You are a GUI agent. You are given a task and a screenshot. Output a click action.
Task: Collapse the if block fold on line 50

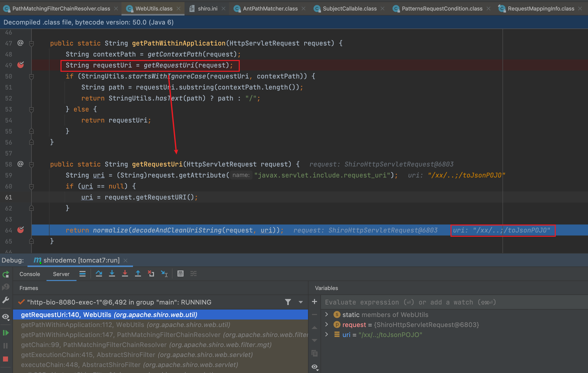click(31, 77)
